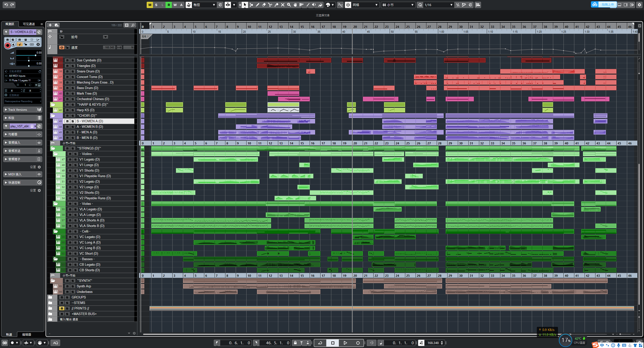Select the Erase tool in toolbar
Viewport: 644px width, 348px height.
pyautogui.click(x=264, y=5)
